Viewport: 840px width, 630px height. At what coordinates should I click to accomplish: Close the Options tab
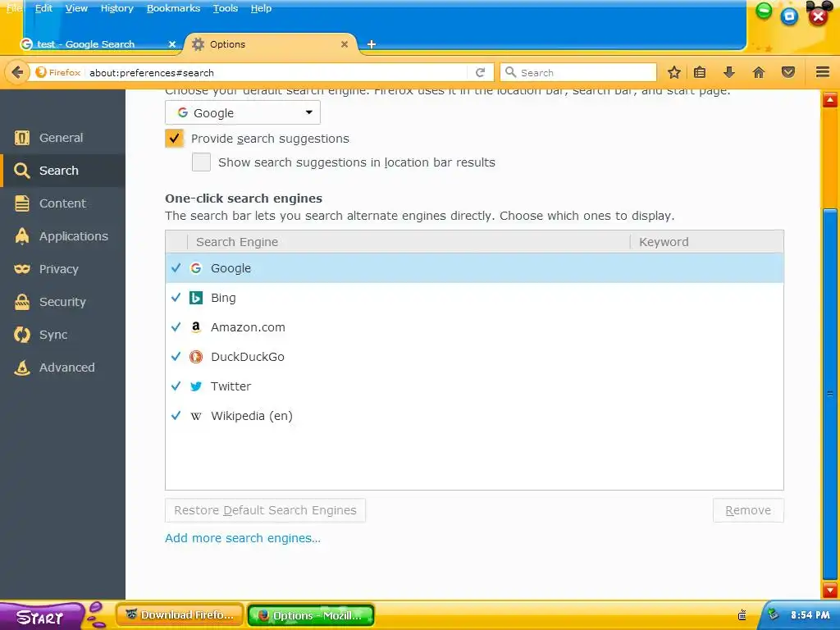[x=345, y=44]
